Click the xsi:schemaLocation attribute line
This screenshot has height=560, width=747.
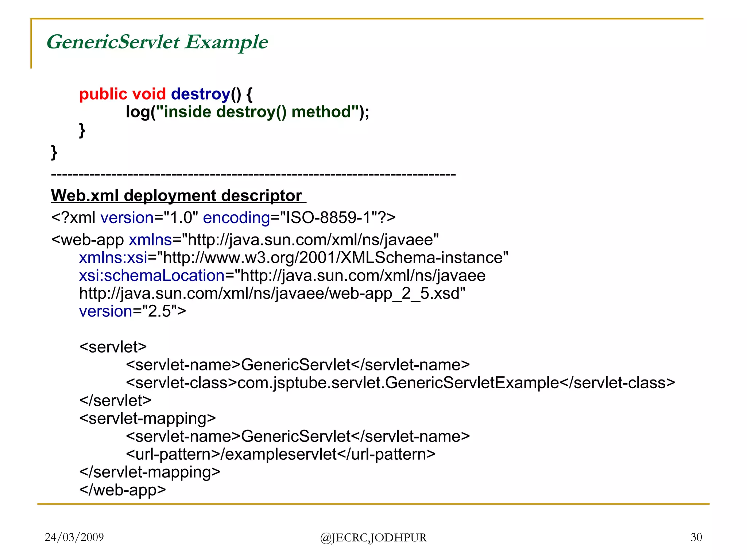coord(282,276)
